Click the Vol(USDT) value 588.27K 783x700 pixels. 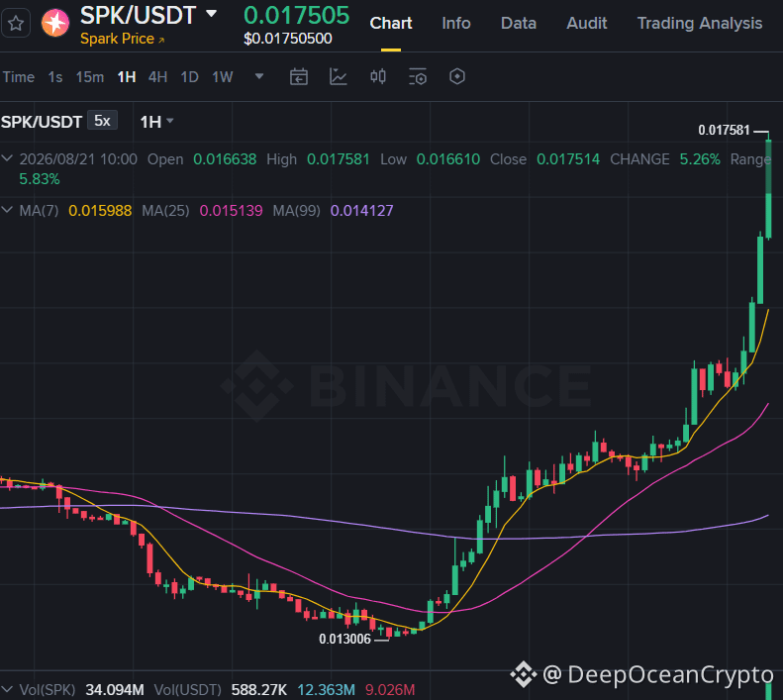coord(259,689)
